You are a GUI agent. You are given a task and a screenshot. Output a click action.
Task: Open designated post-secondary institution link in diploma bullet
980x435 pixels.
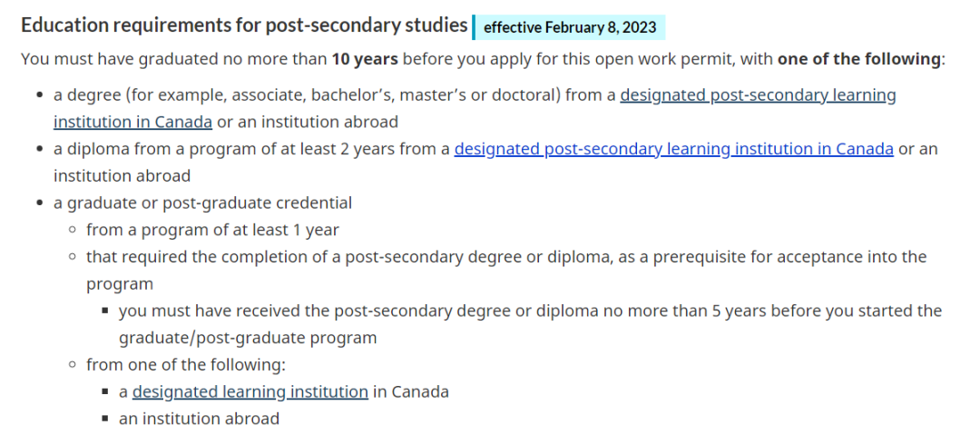(673, 149)
